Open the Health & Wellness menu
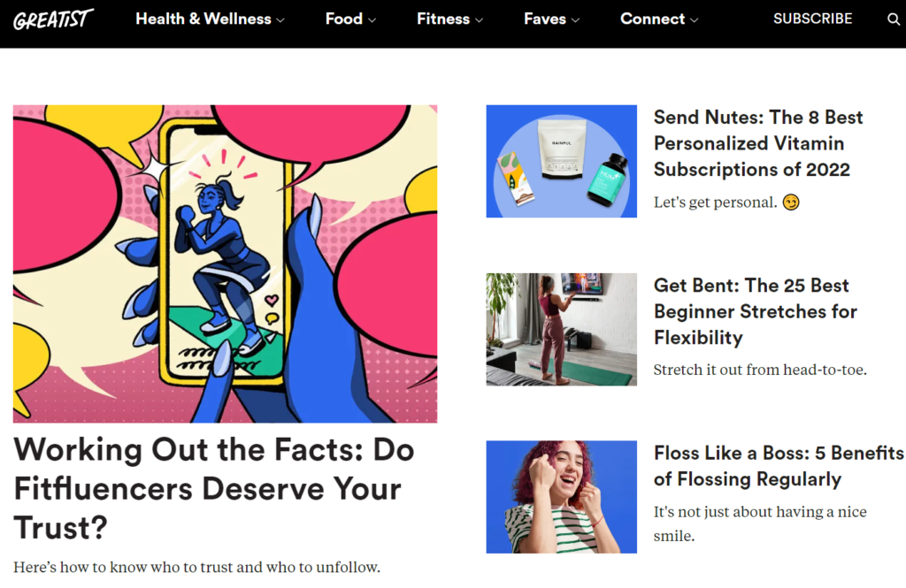 203,19
